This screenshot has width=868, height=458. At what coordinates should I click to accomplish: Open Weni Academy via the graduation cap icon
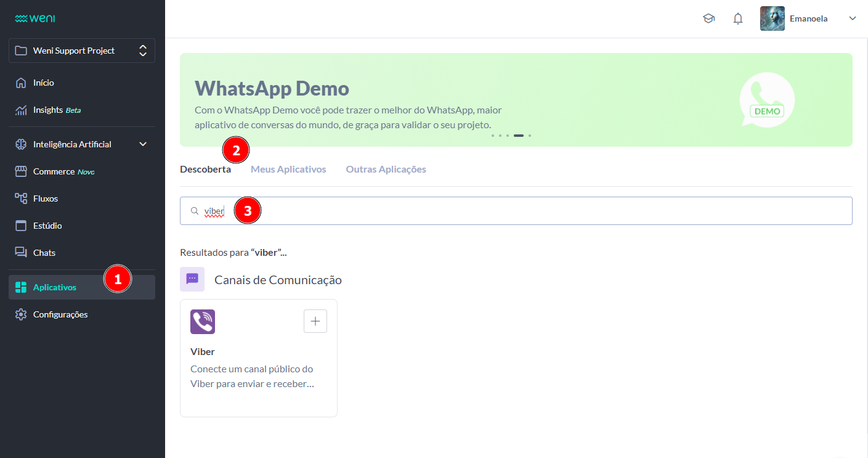pyautogui.click(x=708, y=18)
